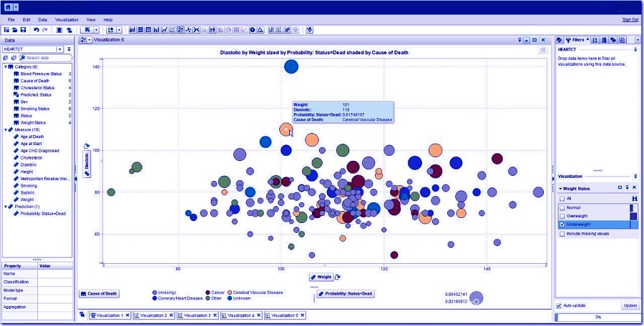This screenshot has height=326, width=644.
Task: Open the Visualization menu
Action: coord(67,20)
